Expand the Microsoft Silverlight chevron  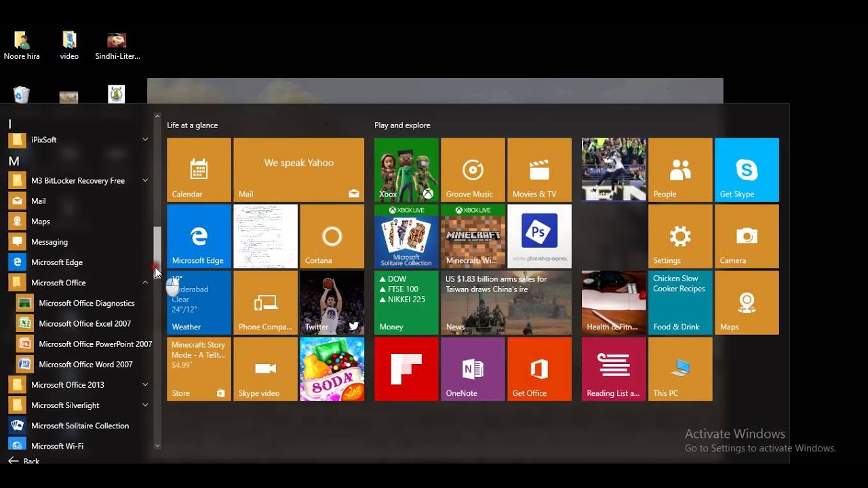145,405
